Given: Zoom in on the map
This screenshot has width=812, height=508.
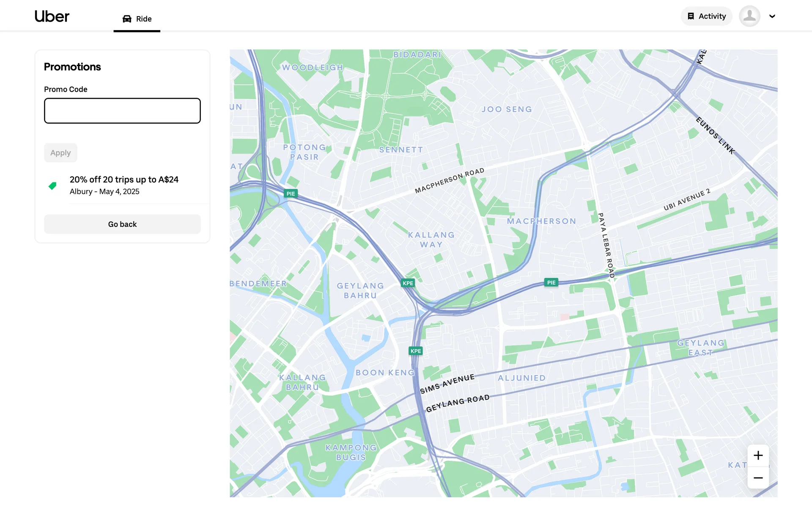Looking at the screenshot, I should [x=758, y=456].
